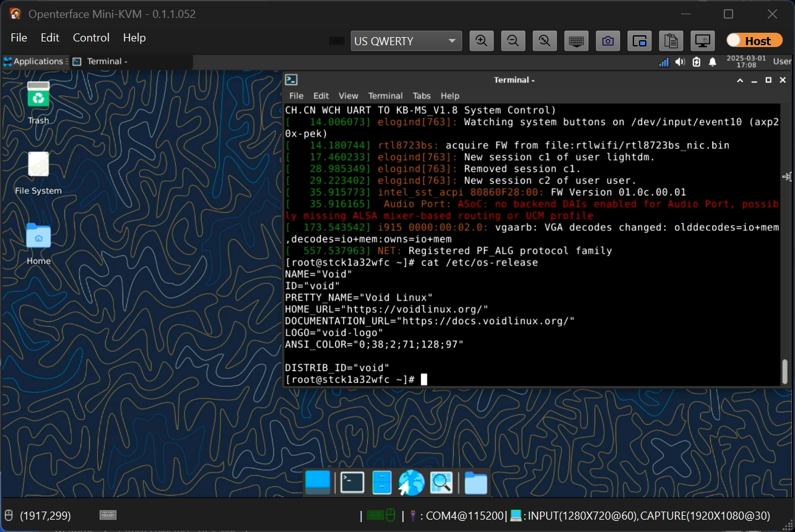Open the folder icon in the dock
The height and width of the screenshot is (532, 795).
tap(476, 483)
